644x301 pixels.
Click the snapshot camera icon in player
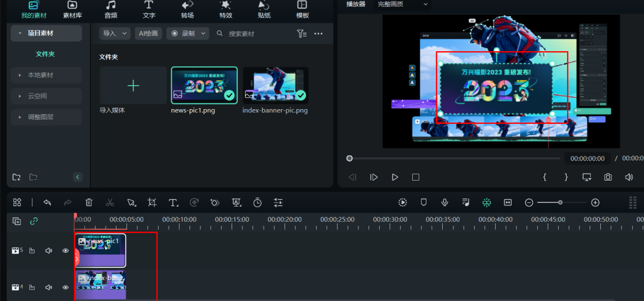608,177
